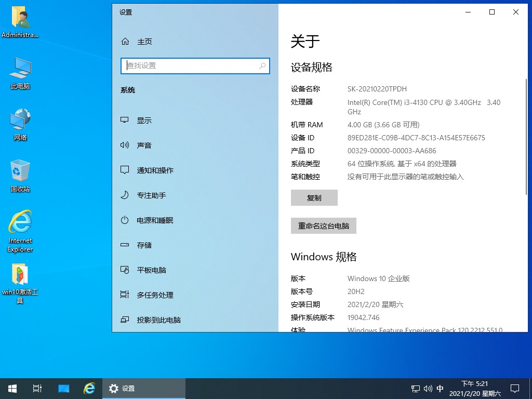Open Internet Explorer from the taskbar
532x399 pixels.
point(89,389)
